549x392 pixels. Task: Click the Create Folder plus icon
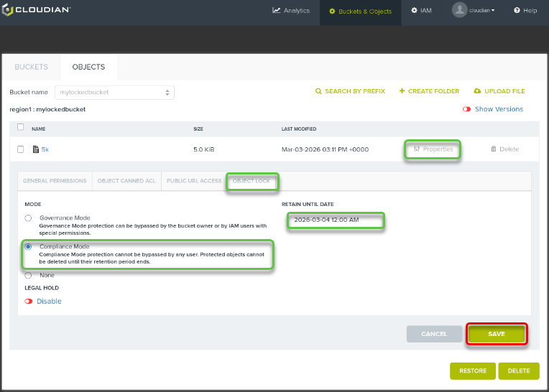[x=402, y=91]
